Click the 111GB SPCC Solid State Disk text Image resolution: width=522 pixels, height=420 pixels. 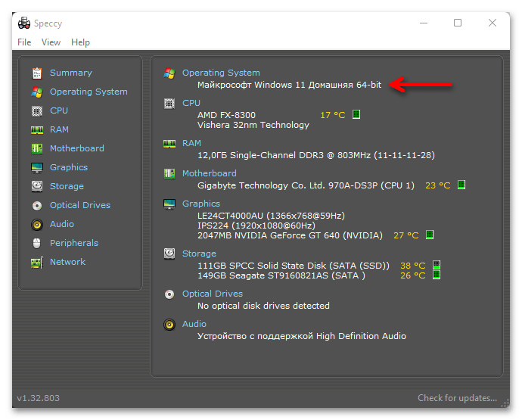coord(294,266)
